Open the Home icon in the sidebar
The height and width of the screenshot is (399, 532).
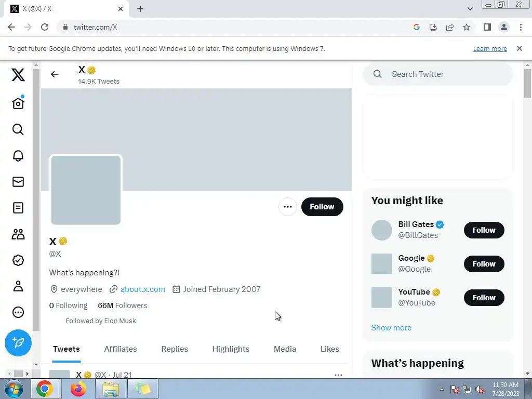click(x=18, y=103)
